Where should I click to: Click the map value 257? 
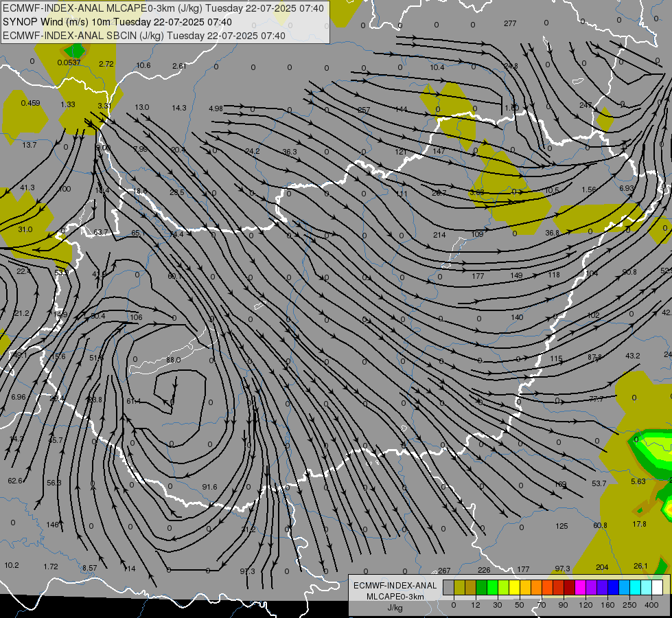tap(364, 110)
